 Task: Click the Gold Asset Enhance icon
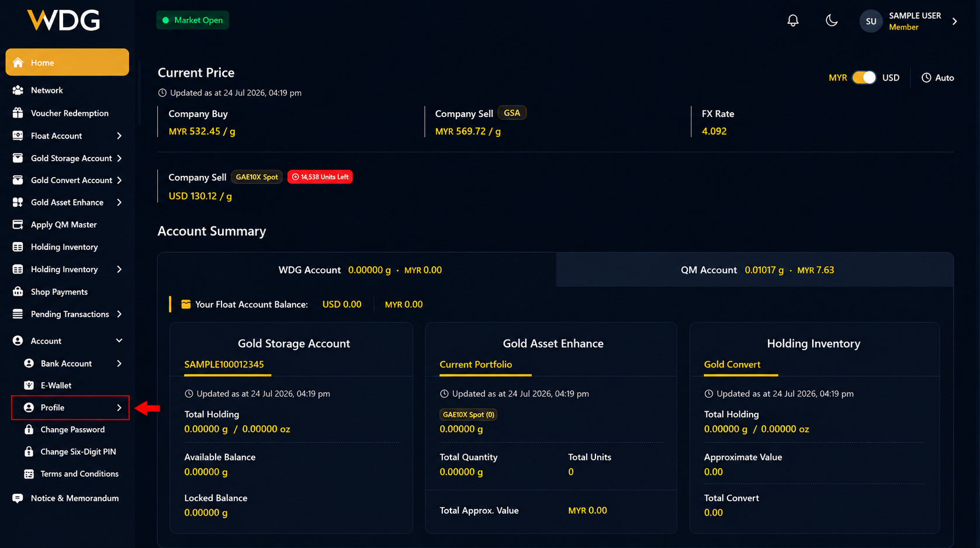pos(18,203)
